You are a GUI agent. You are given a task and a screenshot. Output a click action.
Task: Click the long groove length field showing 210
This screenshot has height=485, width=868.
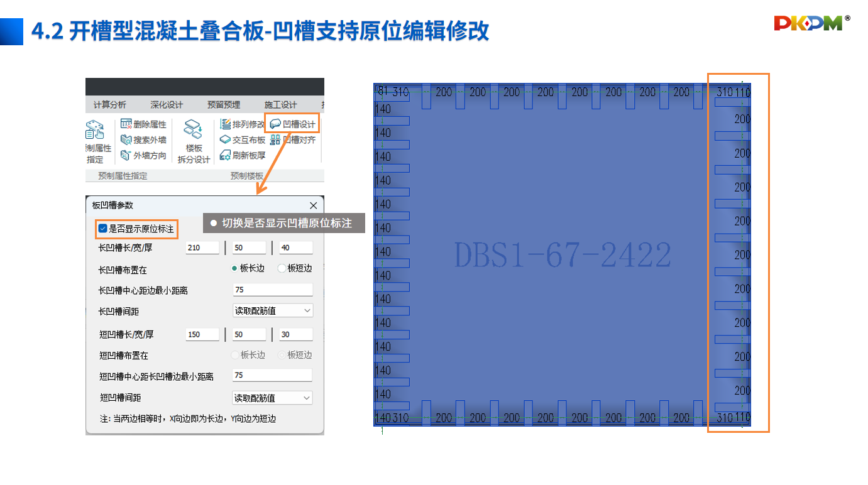pyautogui.click(x=203, y=248)
